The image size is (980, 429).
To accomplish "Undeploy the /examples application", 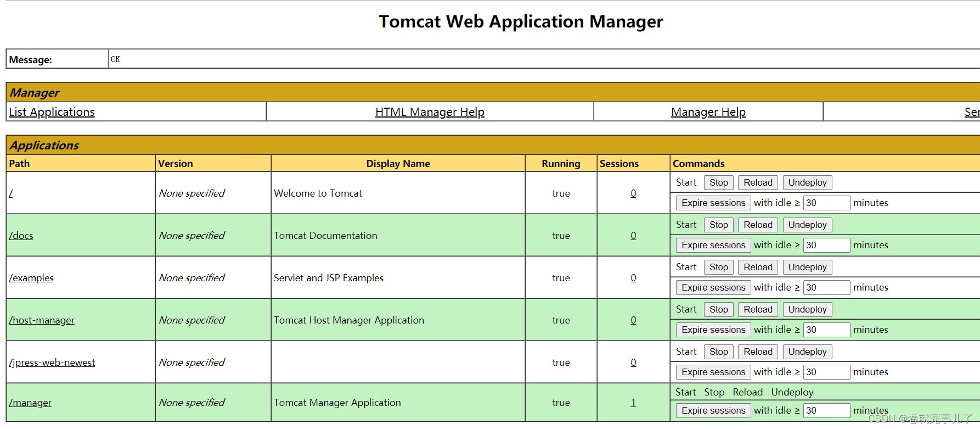I will coord(807,268).
